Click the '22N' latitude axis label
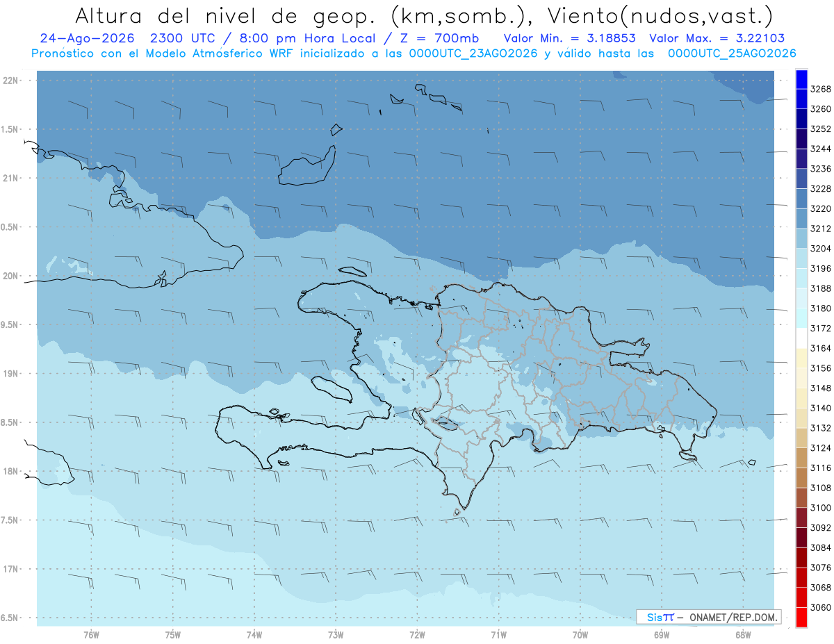The image size is (834, 644). pyautogui.click(x=10, y=81)
